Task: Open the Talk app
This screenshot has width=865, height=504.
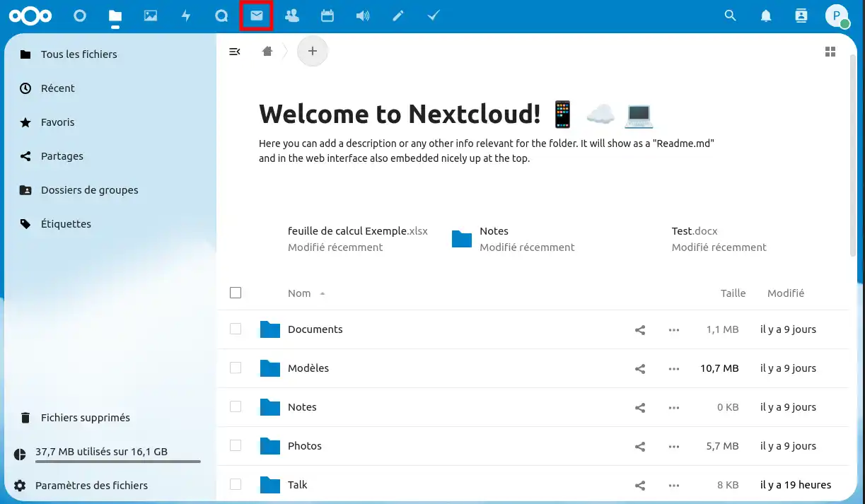Action: (221, 15)
